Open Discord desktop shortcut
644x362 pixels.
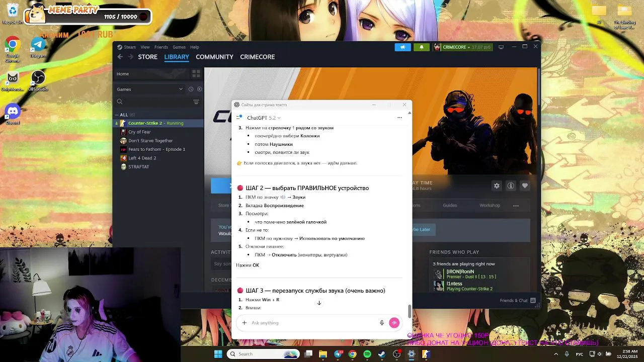(13, 114)
